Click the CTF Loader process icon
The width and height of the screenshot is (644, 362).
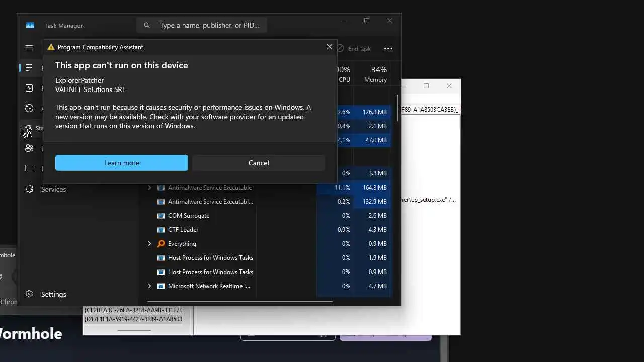click(x=161, y=230)
